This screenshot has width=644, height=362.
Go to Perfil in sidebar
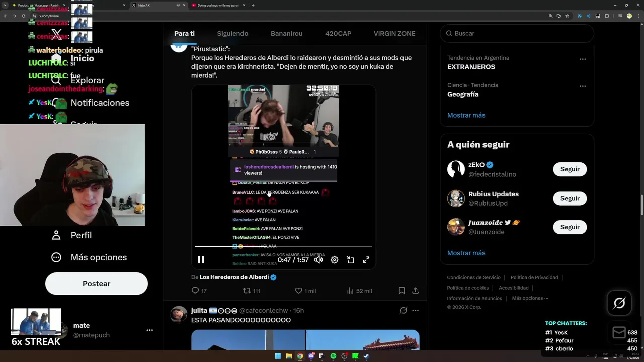(72, 235)
